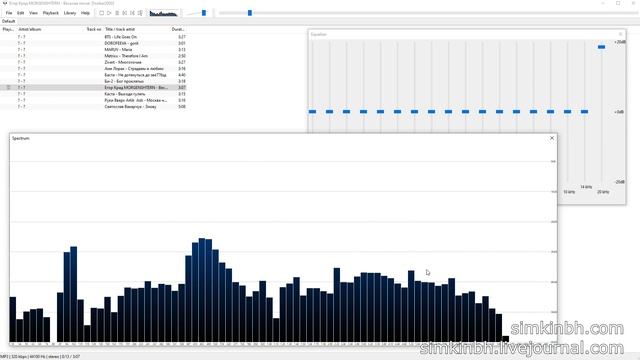This screenshot has height=360, width=640.
Task: Select the last track with duration 3:08
Action: [93, 107]
